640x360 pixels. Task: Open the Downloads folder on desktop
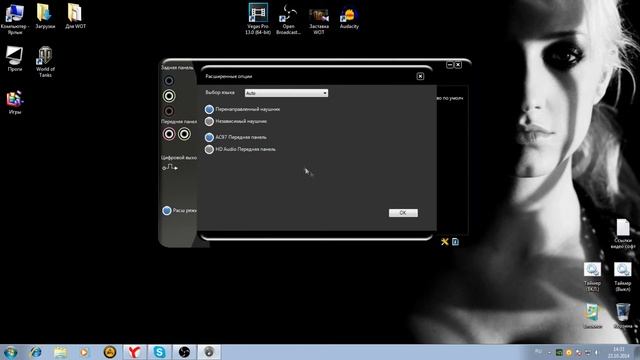point(45,16)
